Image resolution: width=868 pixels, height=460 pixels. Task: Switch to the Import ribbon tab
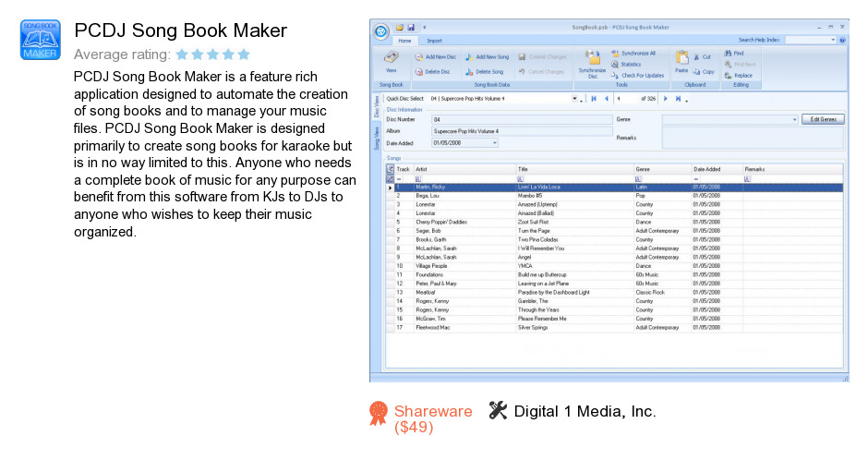point(435,41)
